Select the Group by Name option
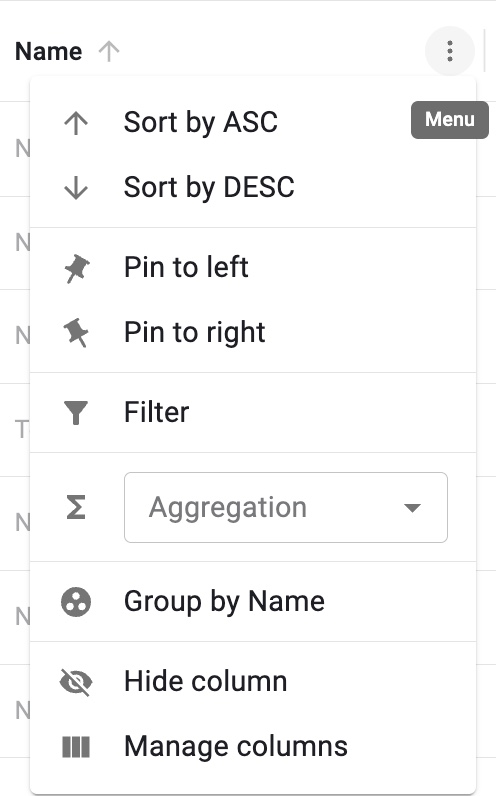This screenshot has width=496, height=796. click(x=253, y=602)
